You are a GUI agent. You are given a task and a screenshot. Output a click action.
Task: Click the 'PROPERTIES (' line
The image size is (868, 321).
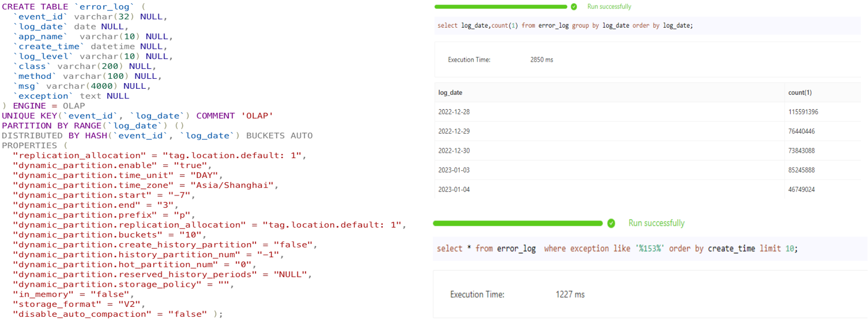35,145
